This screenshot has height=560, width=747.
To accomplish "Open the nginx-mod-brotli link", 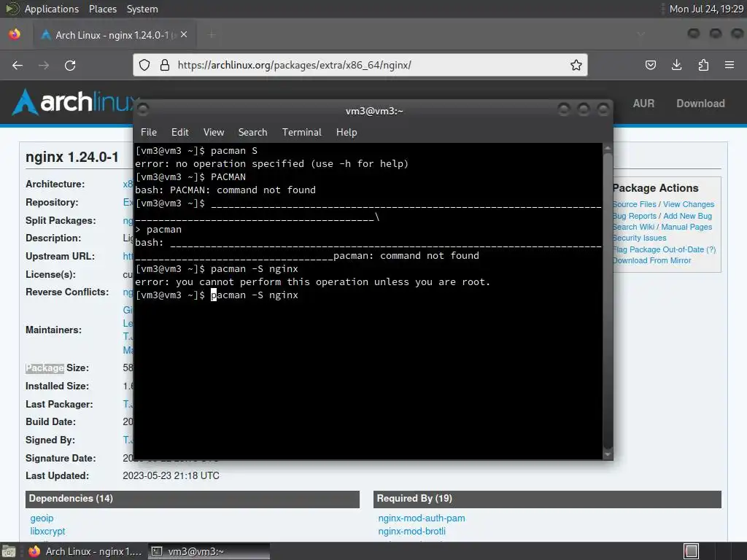I will [412, 531].
